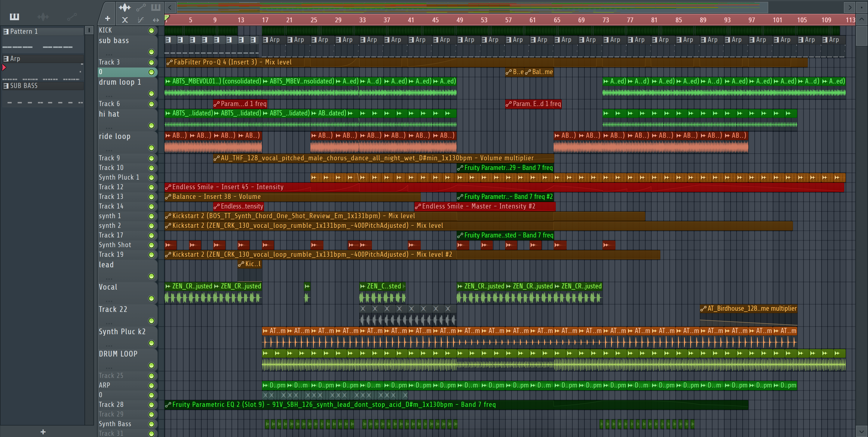Click the down arrow of vertical scrollbar

point(861,431)
